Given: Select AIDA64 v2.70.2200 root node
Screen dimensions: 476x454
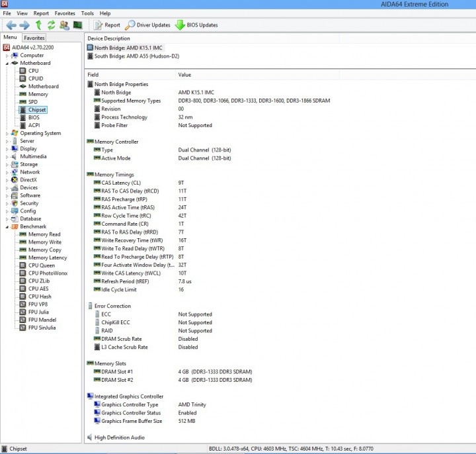Looking at the screenshot, I should 28,48.
